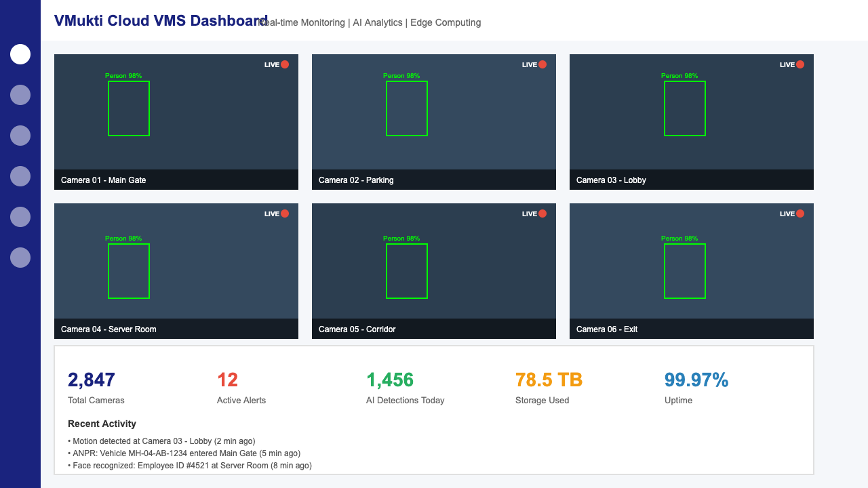Select the Person 98% detection box in Parking feed
This screenshot has height=488, width=868.
pyautogui.click(x=407, y=108)
